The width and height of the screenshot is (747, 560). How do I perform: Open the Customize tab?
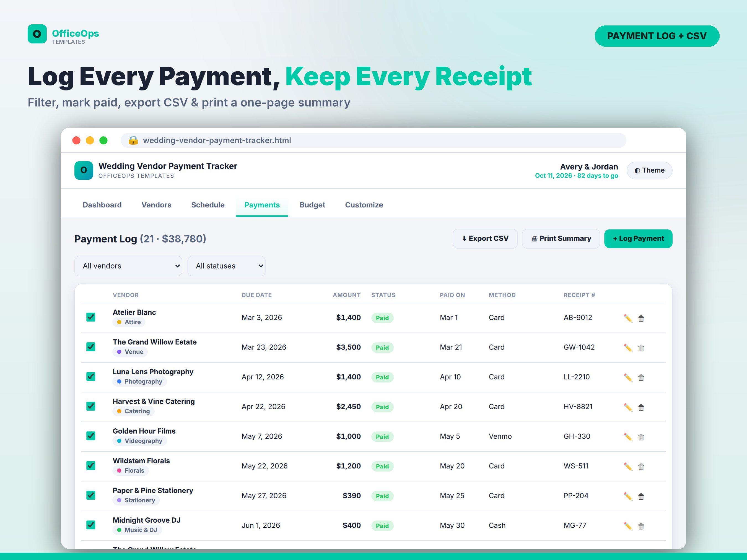click(364, 205)
